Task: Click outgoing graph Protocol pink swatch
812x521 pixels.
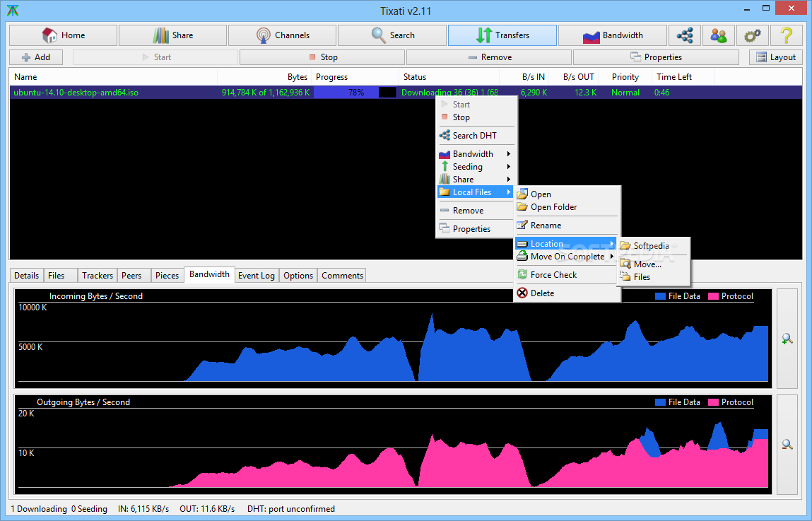Action: click(713, 402)
